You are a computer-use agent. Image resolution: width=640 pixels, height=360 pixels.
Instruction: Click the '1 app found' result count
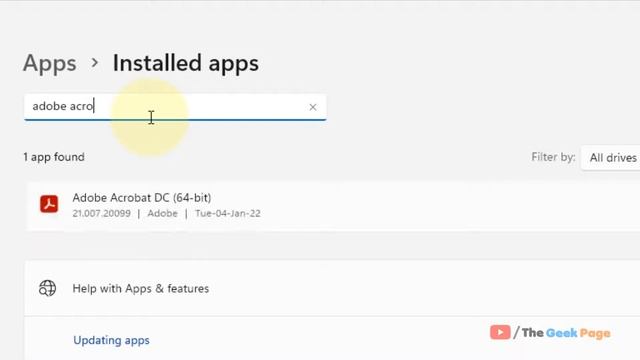coord(54,157)
